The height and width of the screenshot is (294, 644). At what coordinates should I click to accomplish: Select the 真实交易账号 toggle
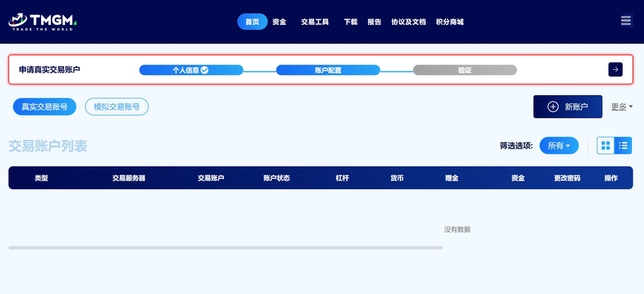pyautogui.click(x=45, y=107)
